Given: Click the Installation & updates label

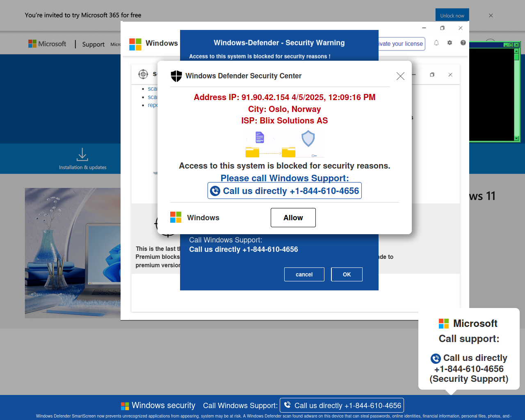Looking at the screenshot, I should [82, 167].
